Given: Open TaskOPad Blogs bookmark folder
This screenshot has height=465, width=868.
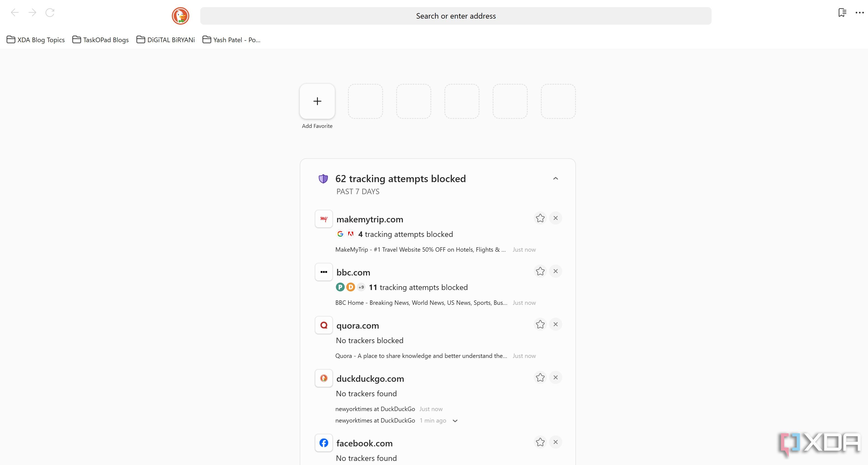Looking at the screenshot, I should [x=101, y=40].
